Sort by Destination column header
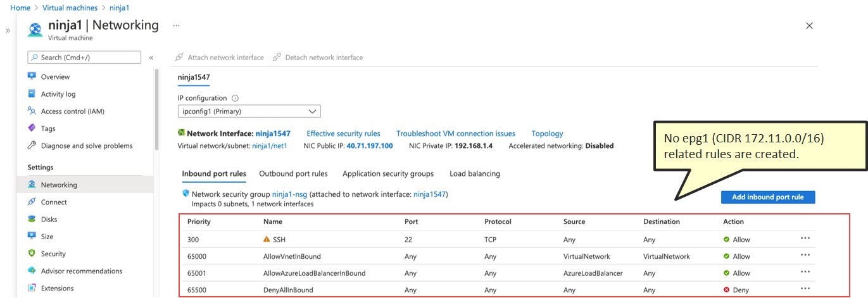The width and height of the screenshot is (868, 298). pos(662,221)
